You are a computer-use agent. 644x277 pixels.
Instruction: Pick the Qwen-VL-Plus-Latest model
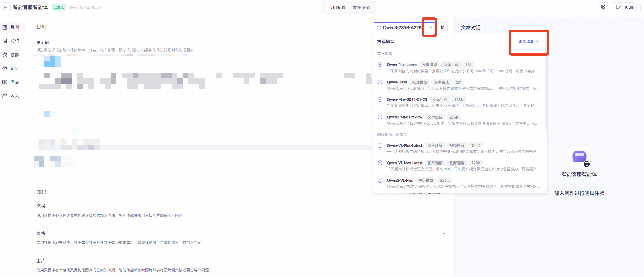[459, 148]
